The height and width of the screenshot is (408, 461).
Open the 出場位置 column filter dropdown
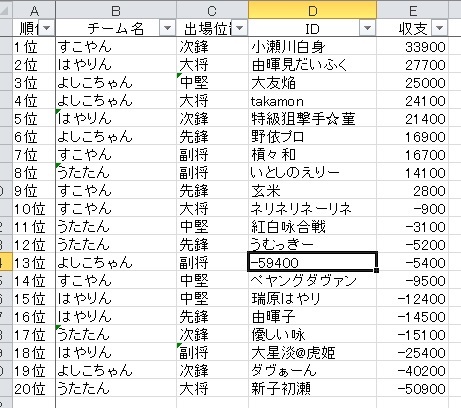pyautogui.click(x=239, y=28)
